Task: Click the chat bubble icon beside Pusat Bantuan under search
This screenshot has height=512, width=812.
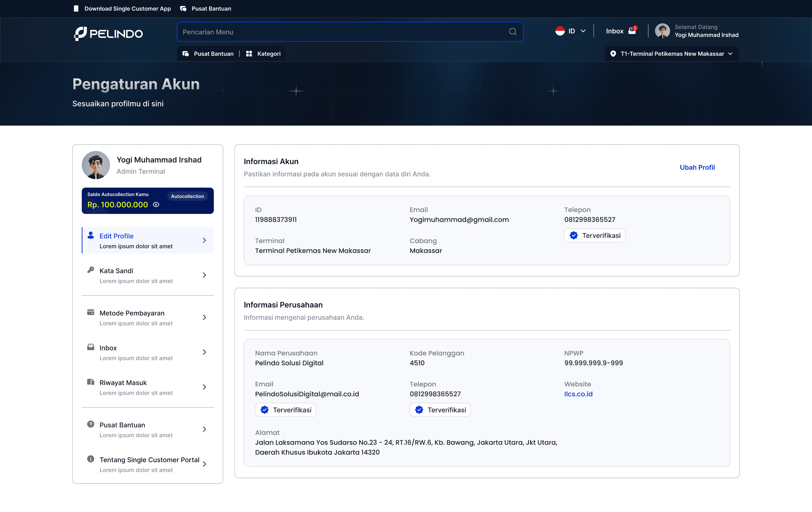Action: click(185, 54)
